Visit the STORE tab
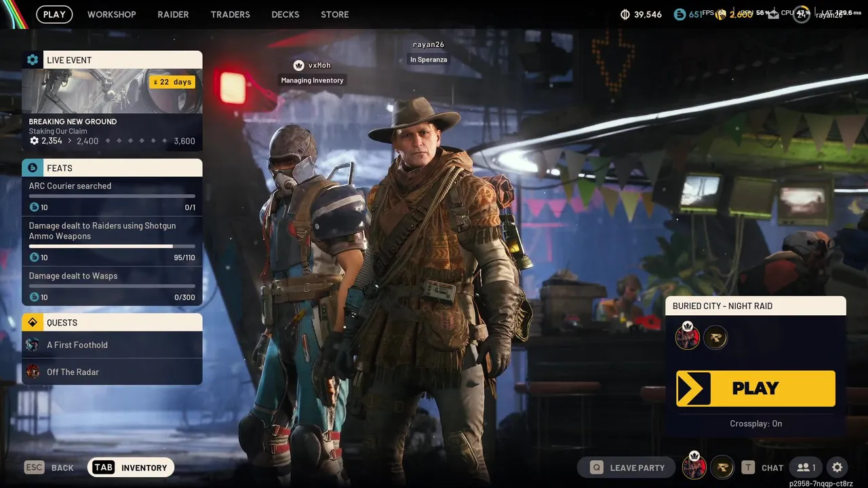This screenshot has width=868, height=488. pos(335,14)
